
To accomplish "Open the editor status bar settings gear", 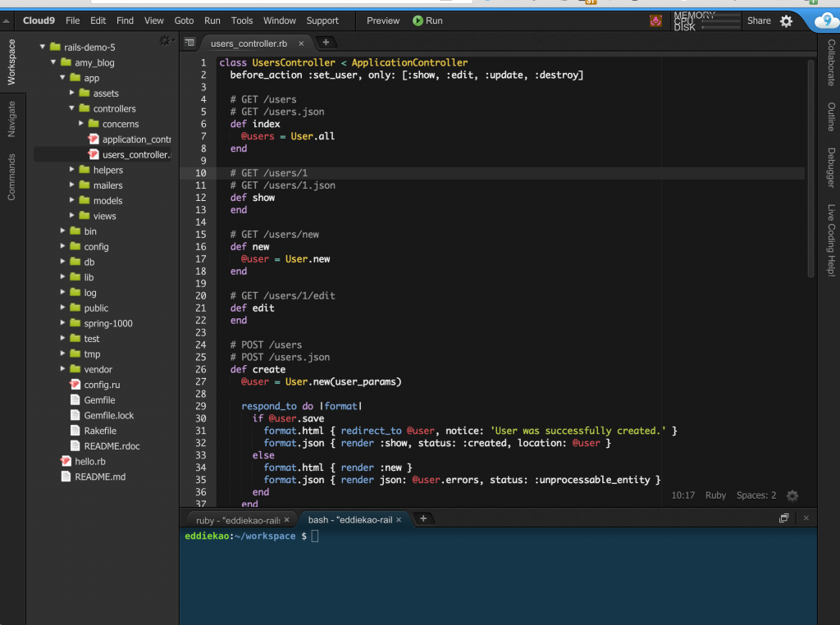I will point(792,495).
